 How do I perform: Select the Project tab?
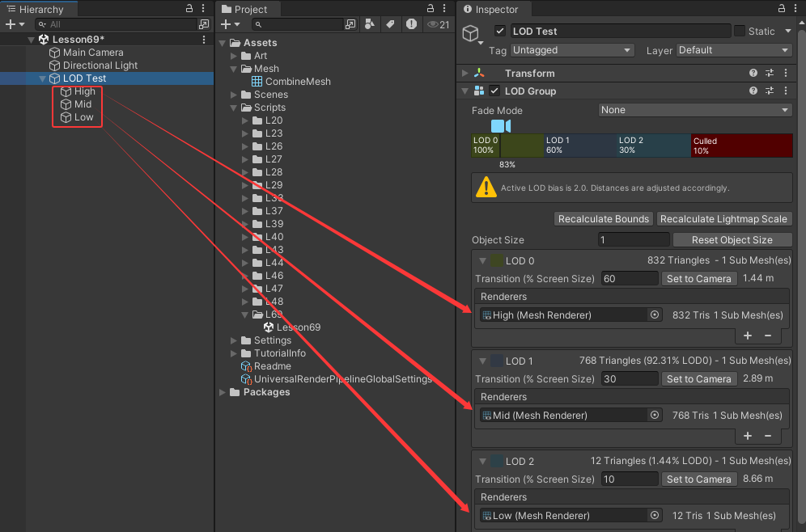click(249, 9)
